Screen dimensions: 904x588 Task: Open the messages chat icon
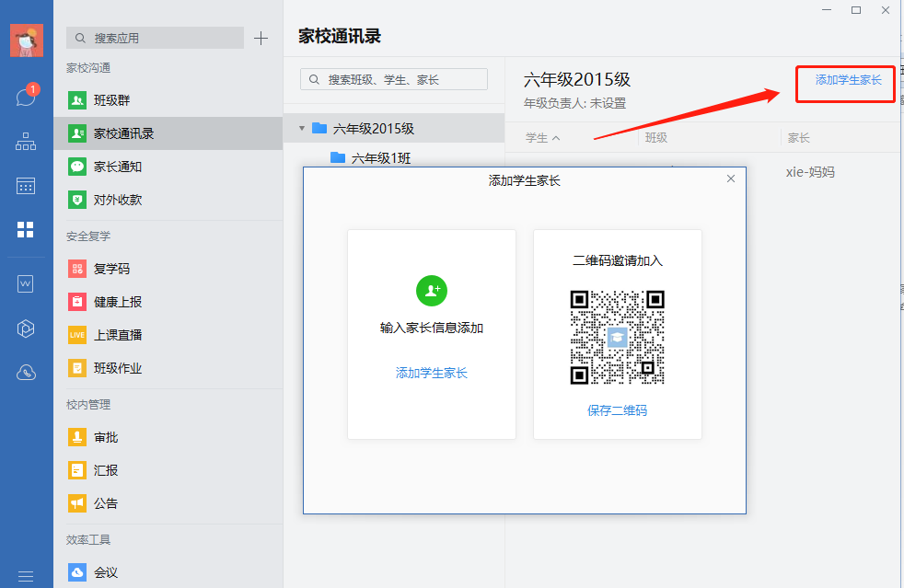tap(26, 97)
